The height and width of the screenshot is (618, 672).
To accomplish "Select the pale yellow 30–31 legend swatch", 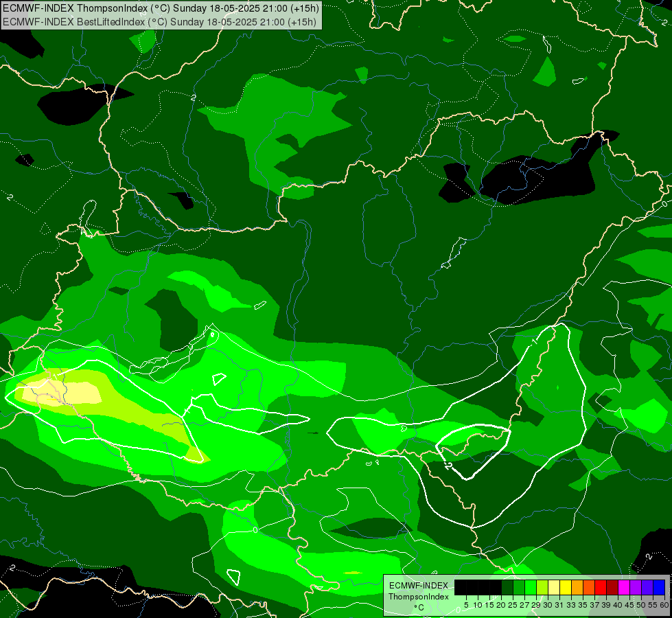I will tap(554, 587).
